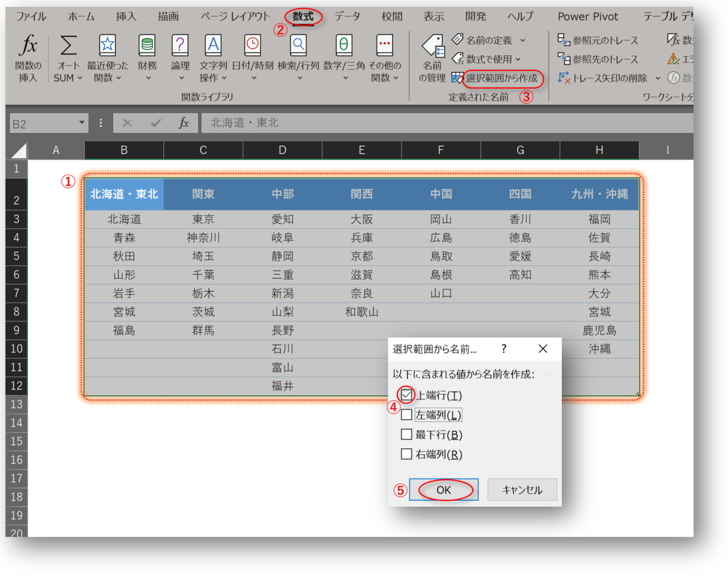
Task: Click the formula bar confirm checkmark icon
Action: tap(156, 123)
